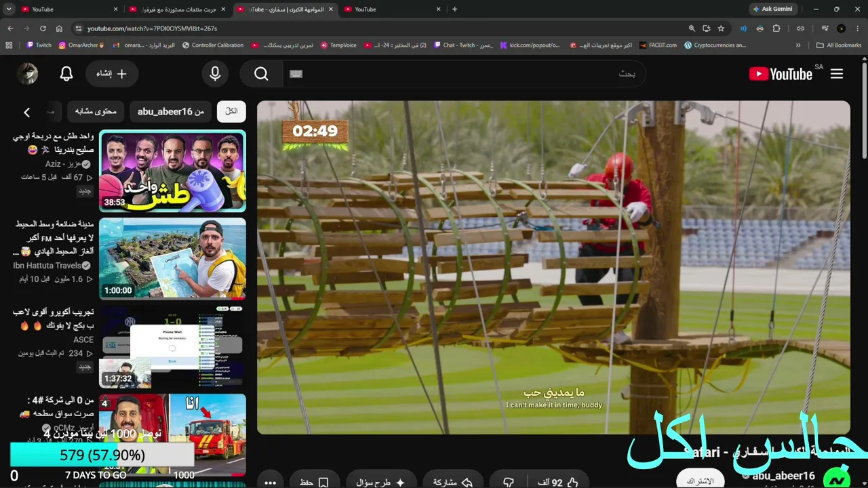The height and width of the screenshot is (488, 868).
Task: Open the Twitch bookmark
Action: pyautogui.click(x=39, y=45)
